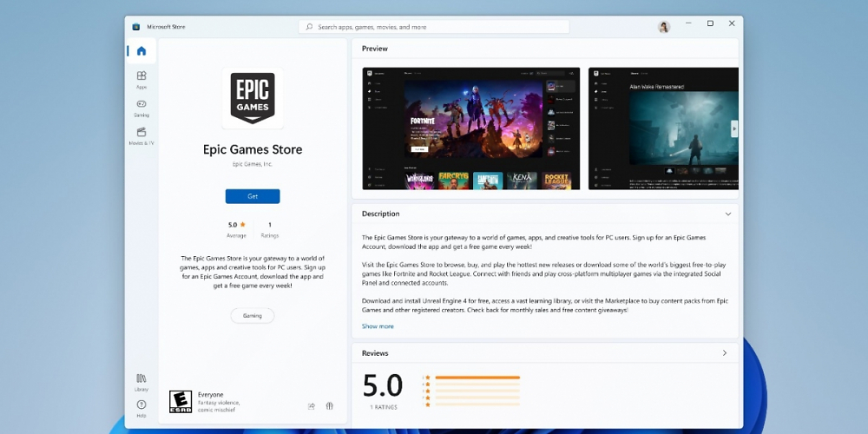
Task: Click the Get button
Action: click(x=253, y=196)
